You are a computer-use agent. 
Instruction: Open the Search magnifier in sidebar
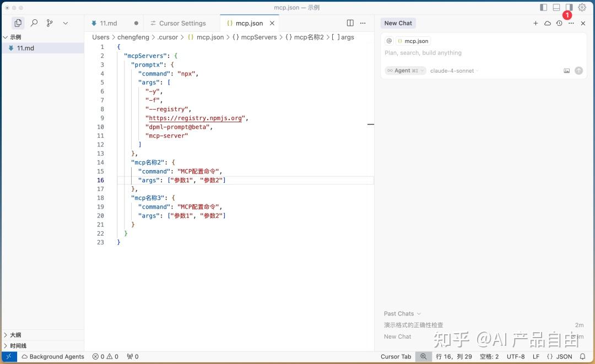coord(34,23)
